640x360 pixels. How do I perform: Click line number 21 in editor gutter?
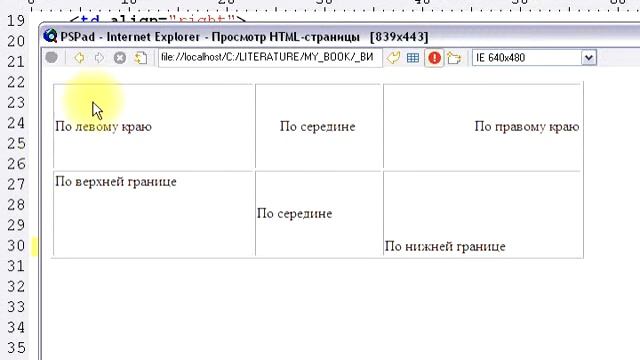click(x=16, y=62)
